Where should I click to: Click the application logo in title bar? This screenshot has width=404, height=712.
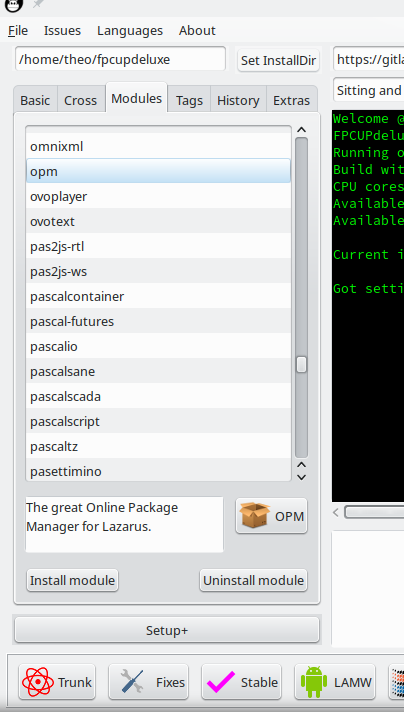pos(14,5)
